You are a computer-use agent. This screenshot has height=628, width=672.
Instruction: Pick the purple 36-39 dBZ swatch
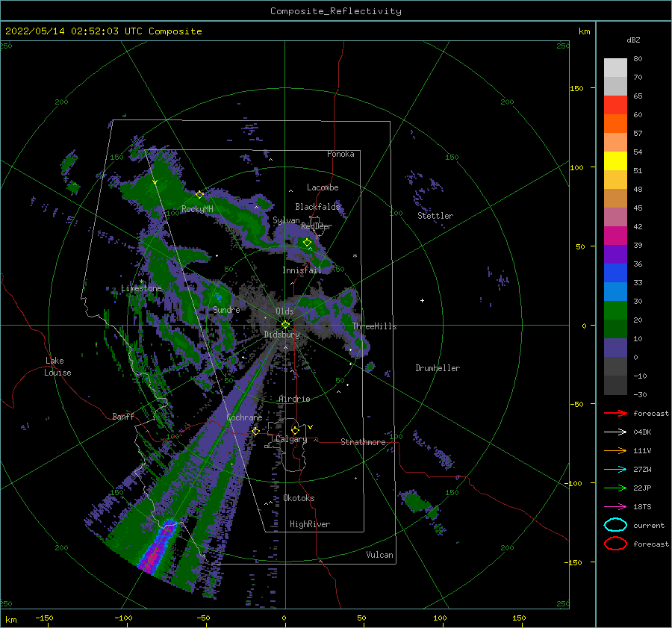(615, 254)
